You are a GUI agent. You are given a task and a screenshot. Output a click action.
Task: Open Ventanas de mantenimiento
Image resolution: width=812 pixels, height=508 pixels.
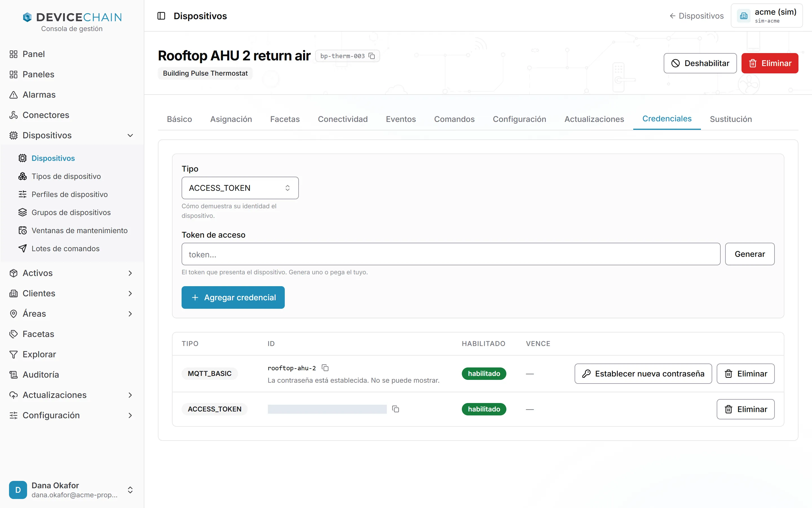[x=76, y=231]
